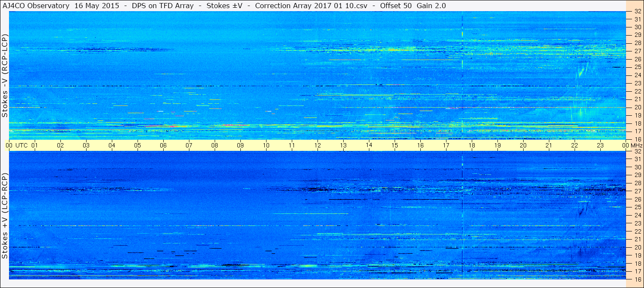Select the 10 hour marker on UTC axis
644x288 pixels.
(266, 145)
